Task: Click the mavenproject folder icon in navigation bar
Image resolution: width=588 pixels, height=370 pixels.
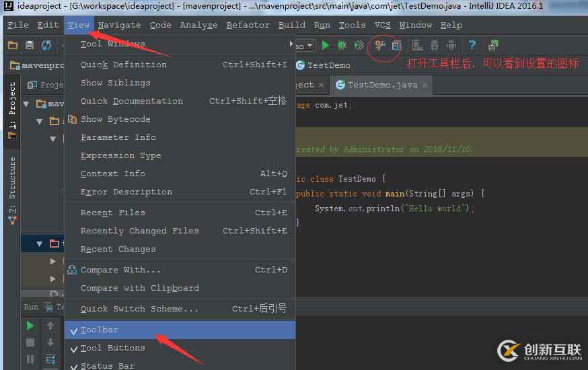Action: [x=15, y=66]
